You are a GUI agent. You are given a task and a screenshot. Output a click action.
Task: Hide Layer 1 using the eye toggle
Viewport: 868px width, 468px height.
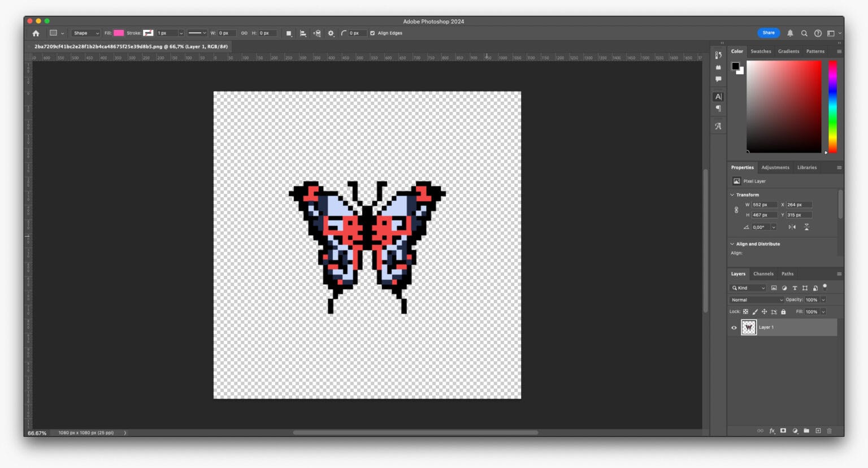pyautogui.click(x=733, y=327)
